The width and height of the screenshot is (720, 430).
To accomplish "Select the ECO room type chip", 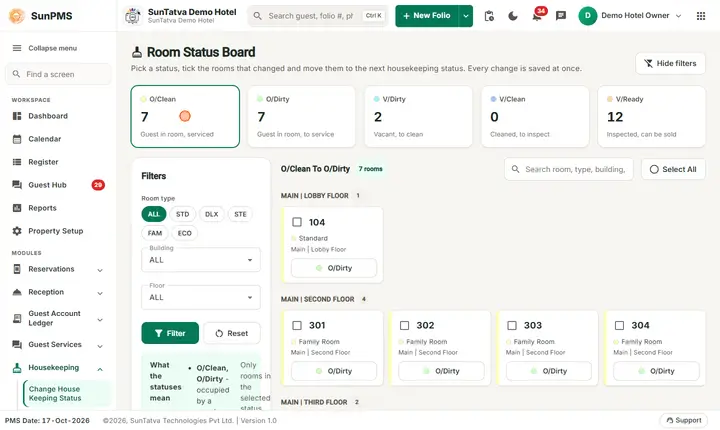I will 185,233.
